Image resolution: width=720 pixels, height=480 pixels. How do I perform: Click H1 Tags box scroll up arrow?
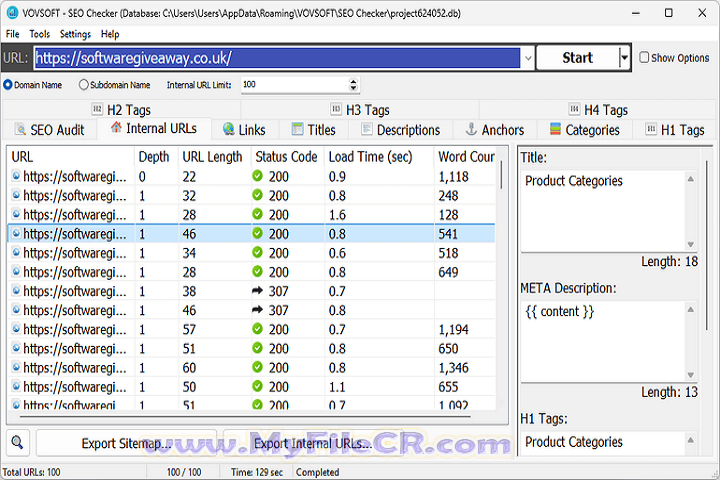tap(690, 440)
